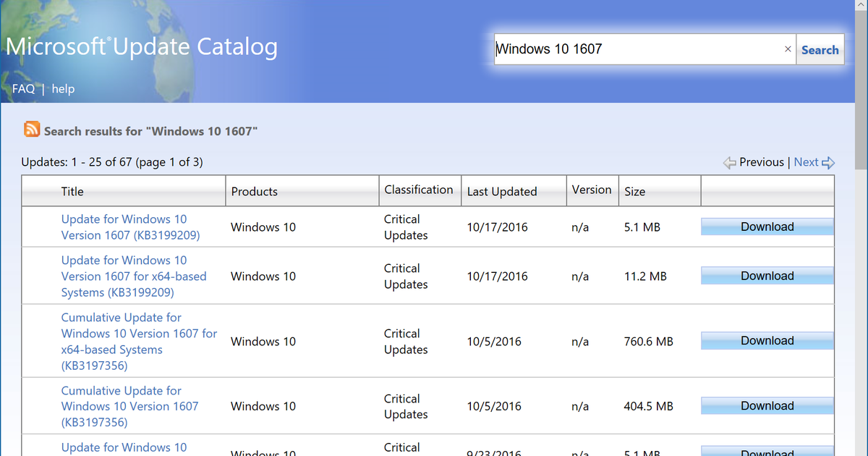Image resolution: width=868 pixels, height=456 pixels.
Task: Open the help page
Action: tap(63, 88)
